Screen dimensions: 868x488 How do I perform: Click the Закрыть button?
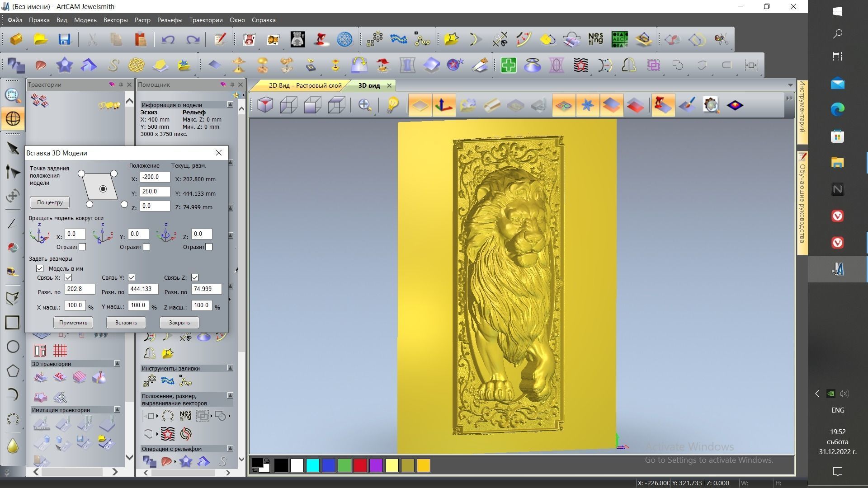pyautogui.click(x=179, y=323)
